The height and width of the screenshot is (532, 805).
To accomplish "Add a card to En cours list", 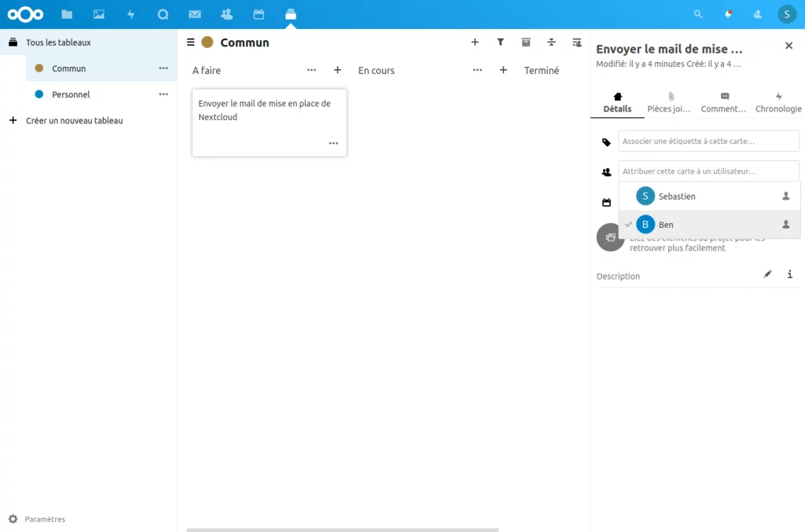I will coord(503,70).
